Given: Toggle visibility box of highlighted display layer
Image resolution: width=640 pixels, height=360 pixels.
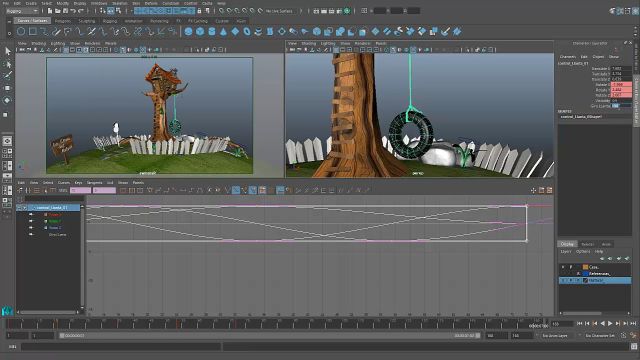Looking at the screenshot, I should click(564, 280).
